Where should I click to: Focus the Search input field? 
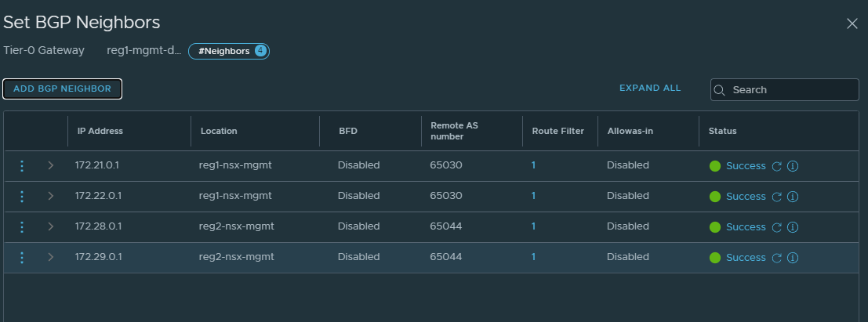(x=784, y=89)
